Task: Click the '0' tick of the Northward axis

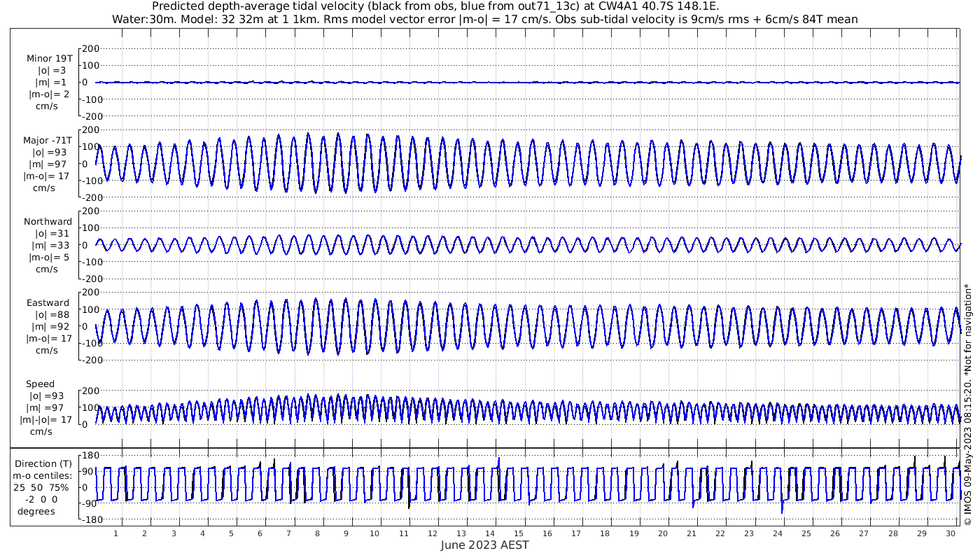Action: tap(84, 245)
